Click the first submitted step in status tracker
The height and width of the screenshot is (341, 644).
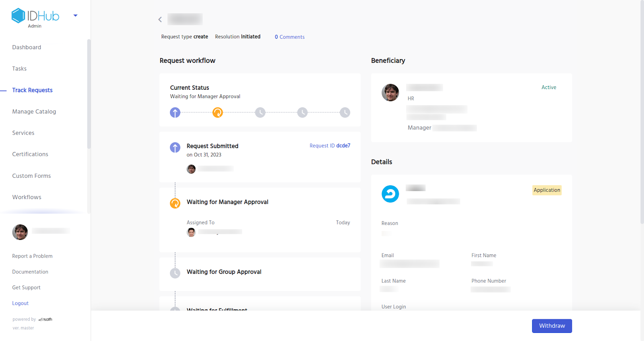(175, 112)
